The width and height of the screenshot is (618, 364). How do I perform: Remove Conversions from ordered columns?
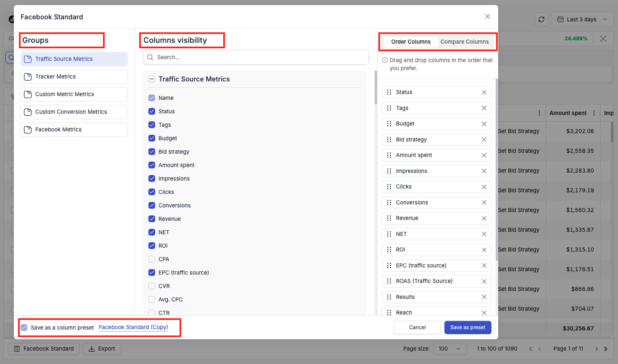(x=484, y=202)
